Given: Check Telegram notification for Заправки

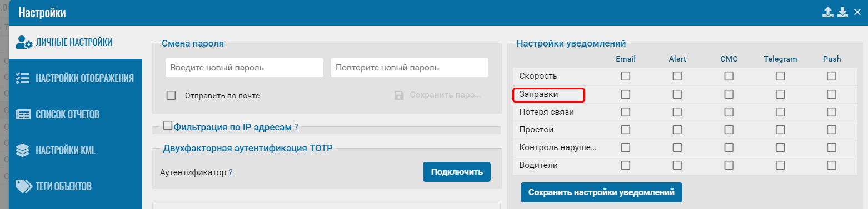Looking at the screenshot, I should 780,94.
